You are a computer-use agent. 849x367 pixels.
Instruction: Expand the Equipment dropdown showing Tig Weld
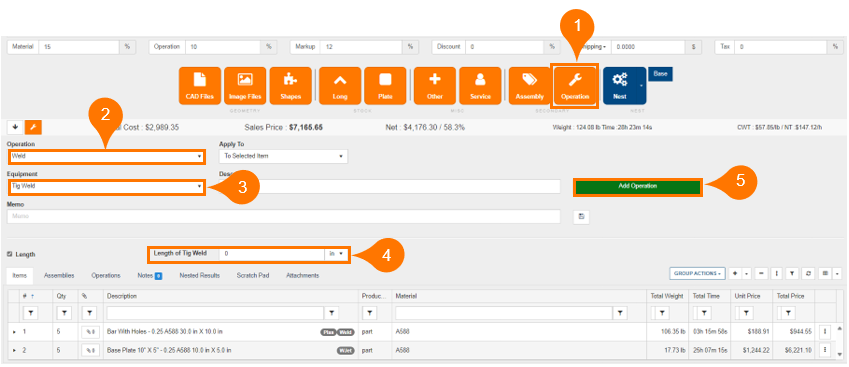[107, 187]
